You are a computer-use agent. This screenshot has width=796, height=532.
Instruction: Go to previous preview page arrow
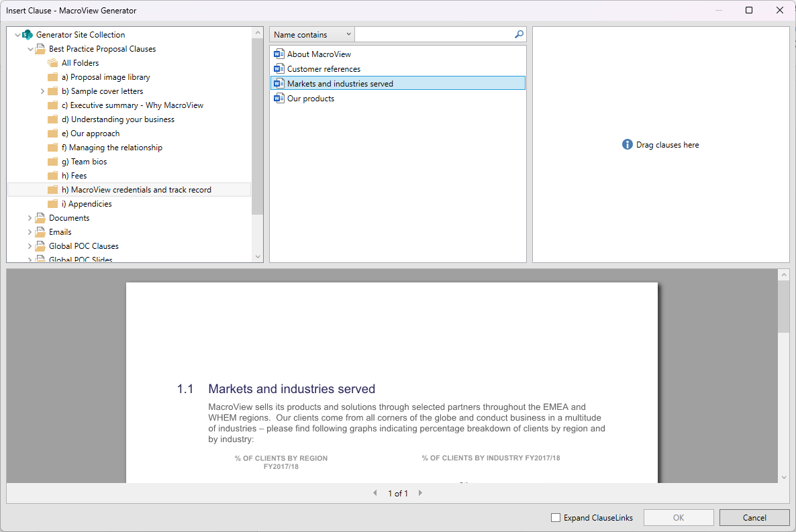[375, 493]
